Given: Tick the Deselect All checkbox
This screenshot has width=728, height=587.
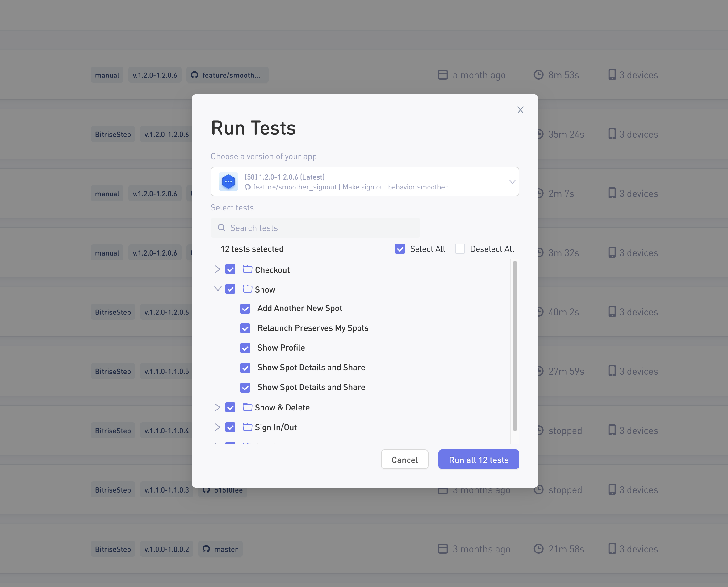Looking at the screenshot, I should [x=460, y=249].
